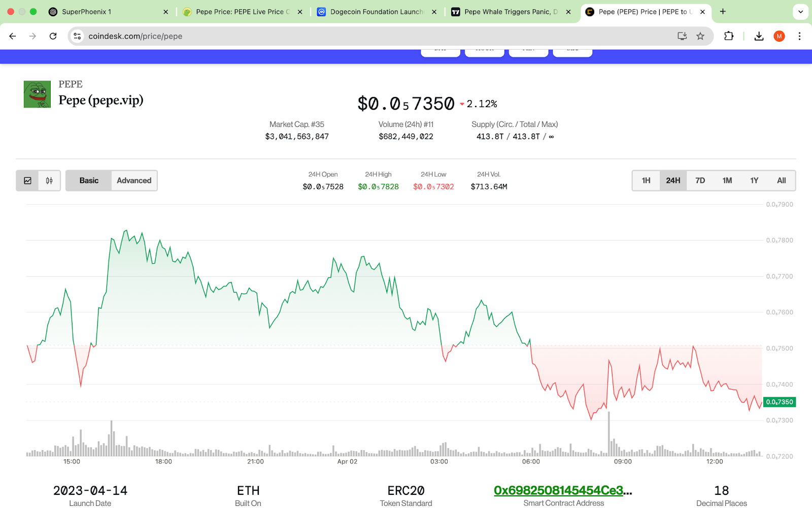This screenshot has height=508, width=812.
Task: Switch to candlestick chart icon
Action: pos(49,180)
